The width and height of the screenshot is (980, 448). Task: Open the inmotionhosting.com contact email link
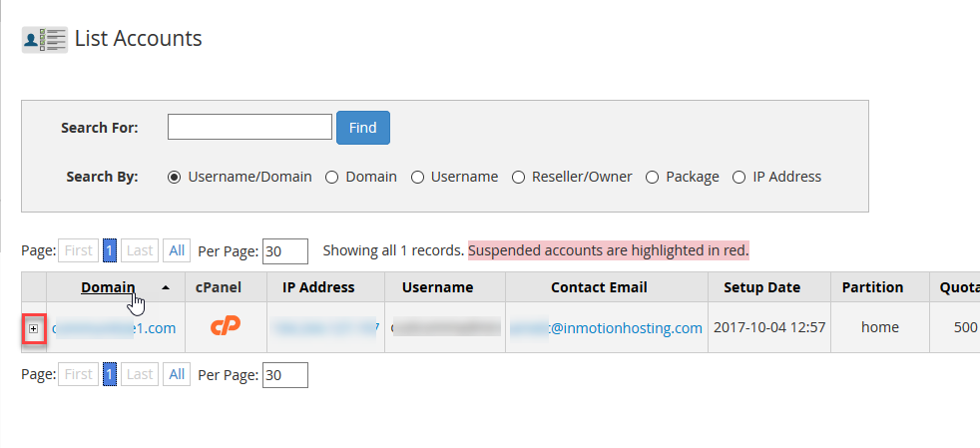(x=606, y=327)
